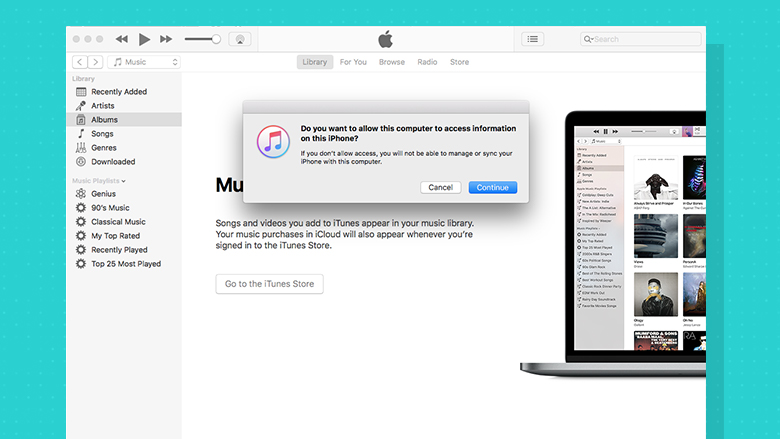This screenshot has width=780, height=439.
Task: Click Continue to allow iPhone access
Action: [x=492, y=187]
